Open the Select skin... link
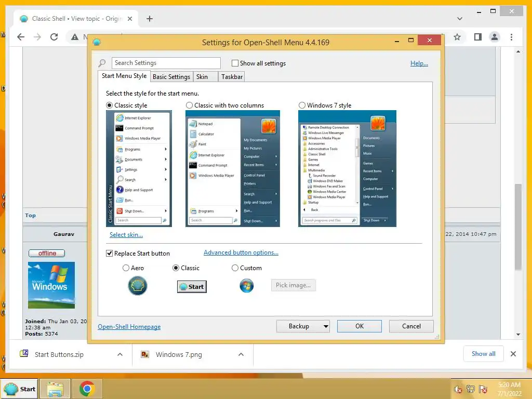 (126, 235)
